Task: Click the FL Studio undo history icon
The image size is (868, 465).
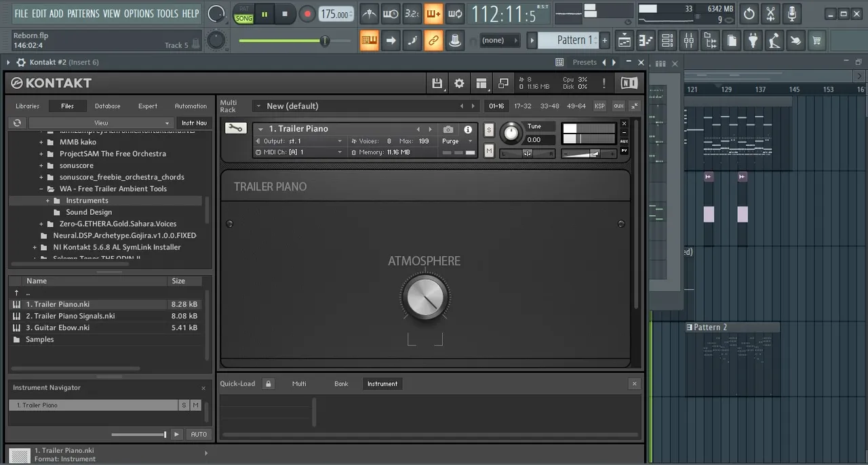Action: 749,14
